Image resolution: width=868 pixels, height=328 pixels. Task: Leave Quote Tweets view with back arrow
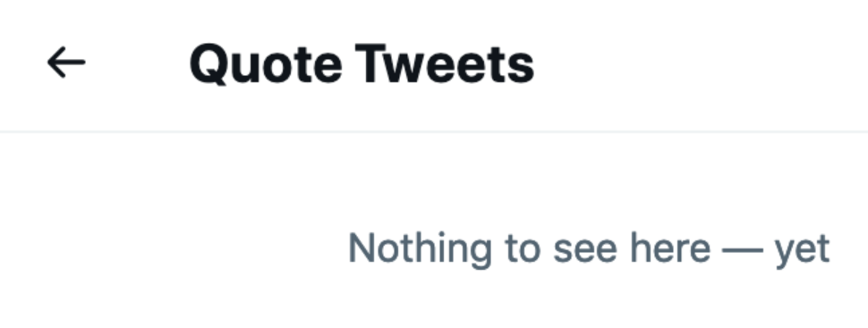coord(66,62)
